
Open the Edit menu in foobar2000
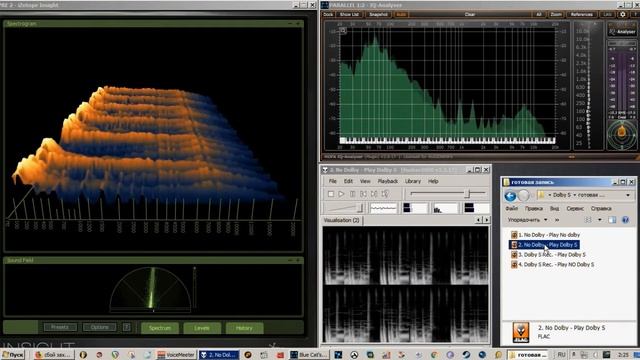pyautogui.click(x=348, y=181)
